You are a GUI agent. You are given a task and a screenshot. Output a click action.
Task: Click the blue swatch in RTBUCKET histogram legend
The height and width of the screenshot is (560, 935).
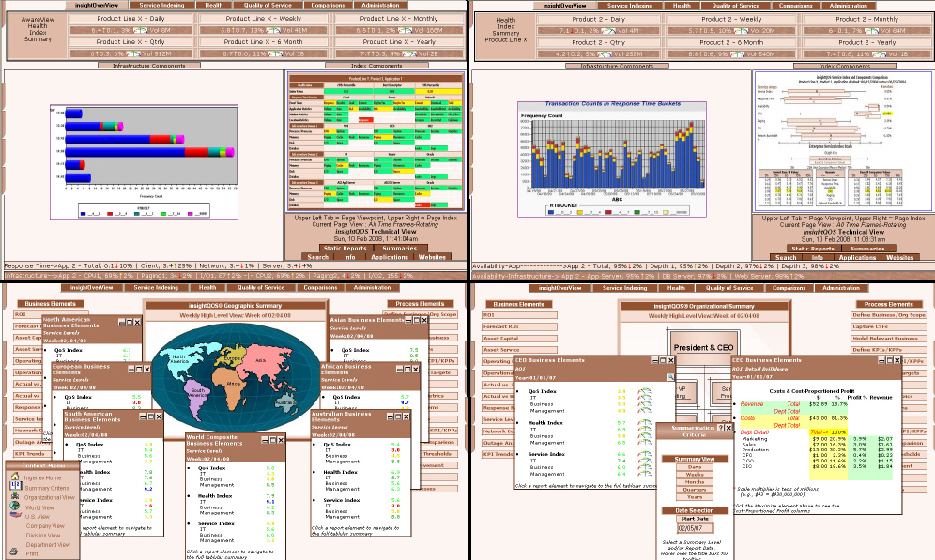pyautogui.click(x=551, y=212)
